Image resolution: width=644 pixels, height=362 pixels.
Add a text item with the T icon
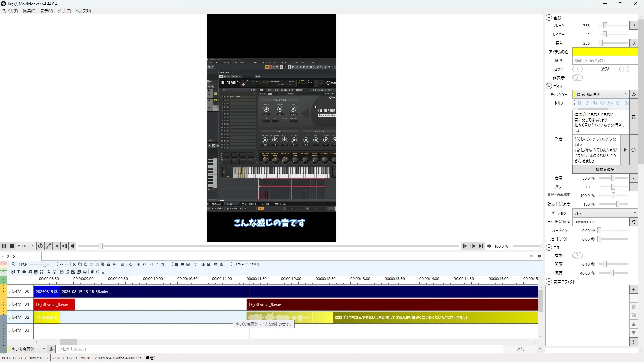pos(18,272)
